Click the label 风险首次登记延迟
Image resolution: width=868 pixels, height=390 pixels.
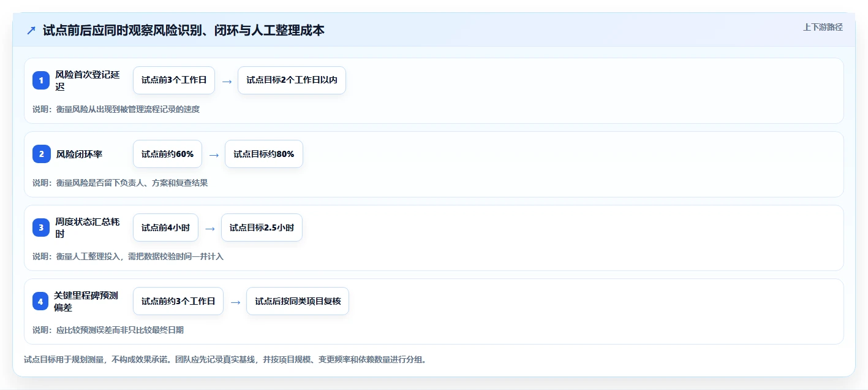coord(87,80)
